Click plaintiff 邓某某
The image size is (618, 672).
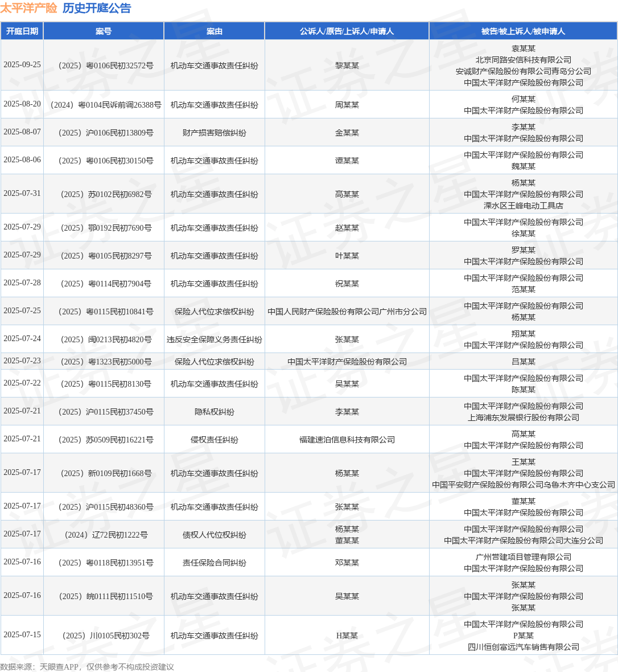(347, 563)
